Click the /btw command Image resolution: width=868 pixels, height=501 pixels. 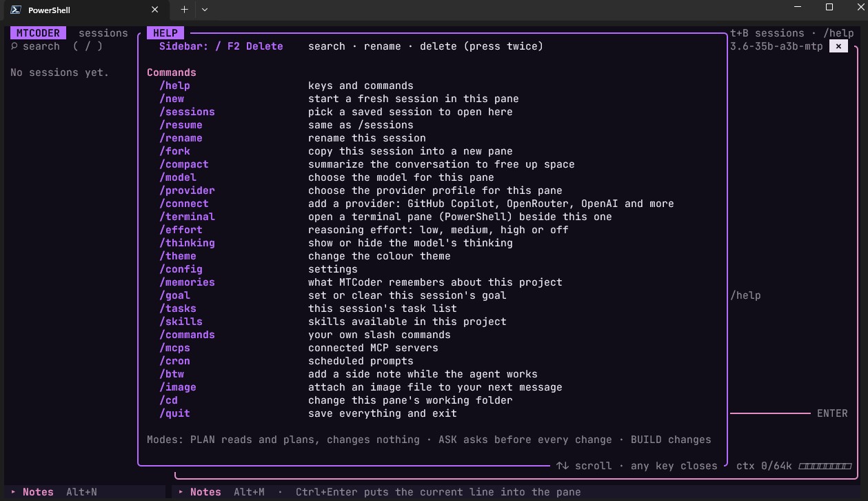[172, 374]
